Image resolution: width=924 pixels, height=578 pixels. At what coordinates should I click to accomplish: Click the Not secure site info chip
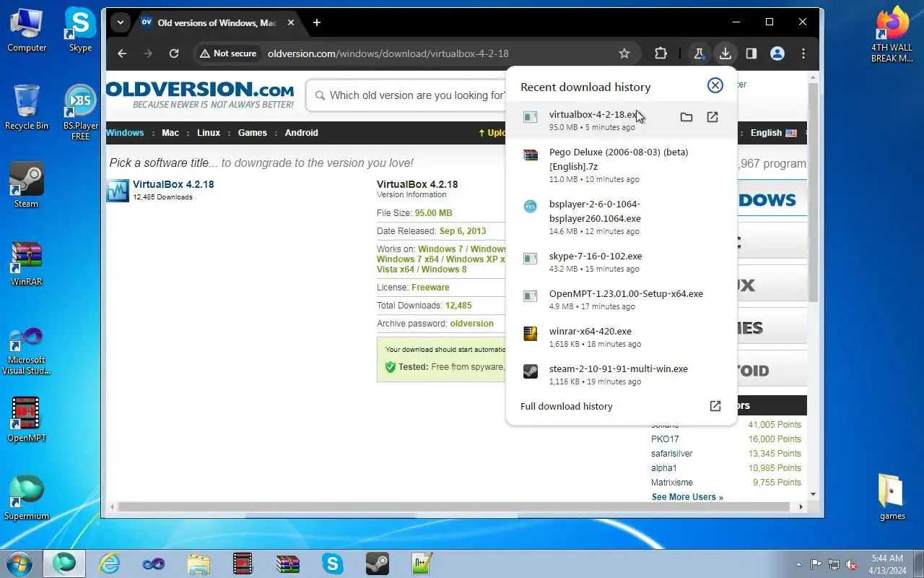tap(228, 53)
